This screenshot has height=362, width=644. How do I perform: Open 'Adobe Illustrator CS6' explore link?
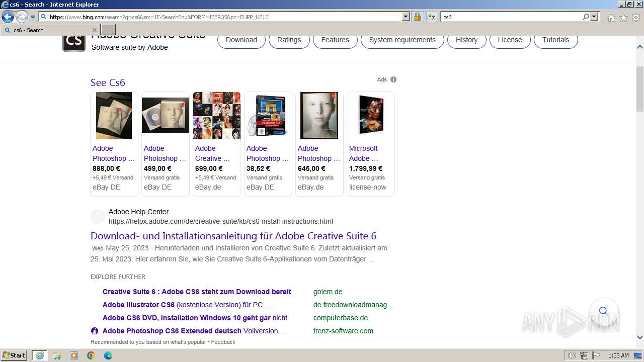pyautogui.click(x=187, y=305)
